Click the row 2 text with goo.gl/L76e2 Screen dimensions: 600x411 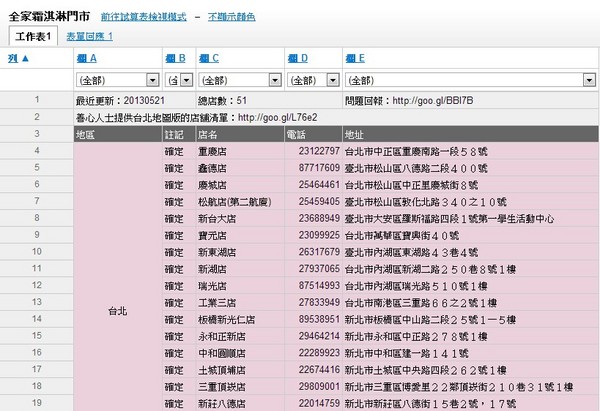coord(196,117)
